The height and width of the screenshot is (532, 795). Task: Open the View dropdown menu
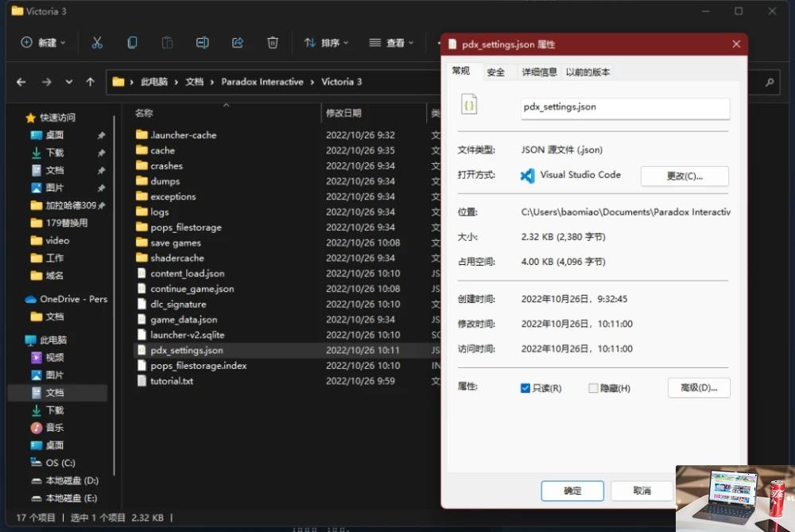click(x=391, y=43)
